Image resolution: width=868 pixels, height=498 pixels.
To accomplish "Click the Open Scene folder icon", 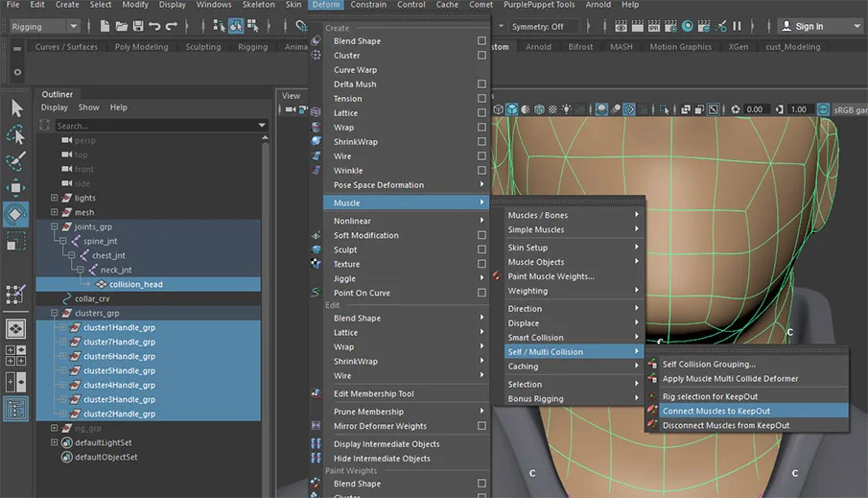I will click(122, 26).
